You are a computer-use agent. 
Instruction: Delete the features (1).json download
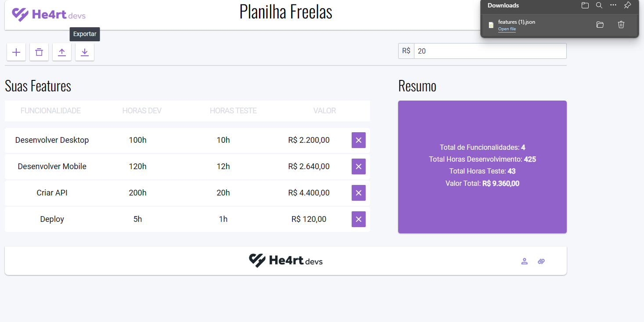coord(621,25)
